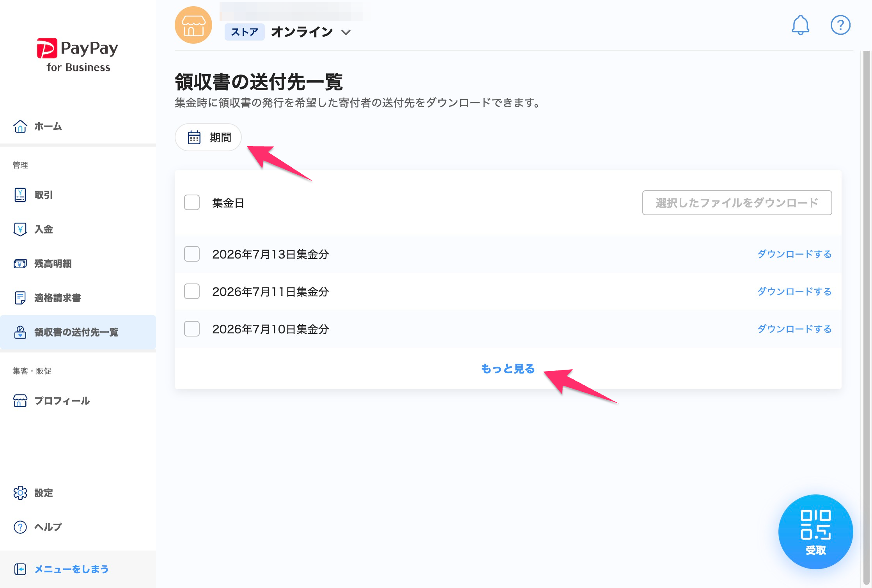This screenshot has width=872, height=588.
Task: Open the プロフィール menu item
Action: [x=78, y=401]
